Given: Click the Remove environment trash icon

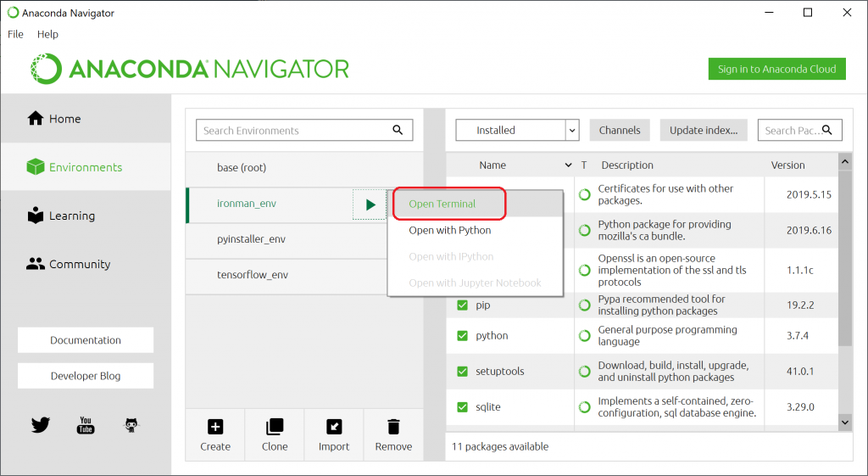Looking at the screenshot, I should (393, 427).
